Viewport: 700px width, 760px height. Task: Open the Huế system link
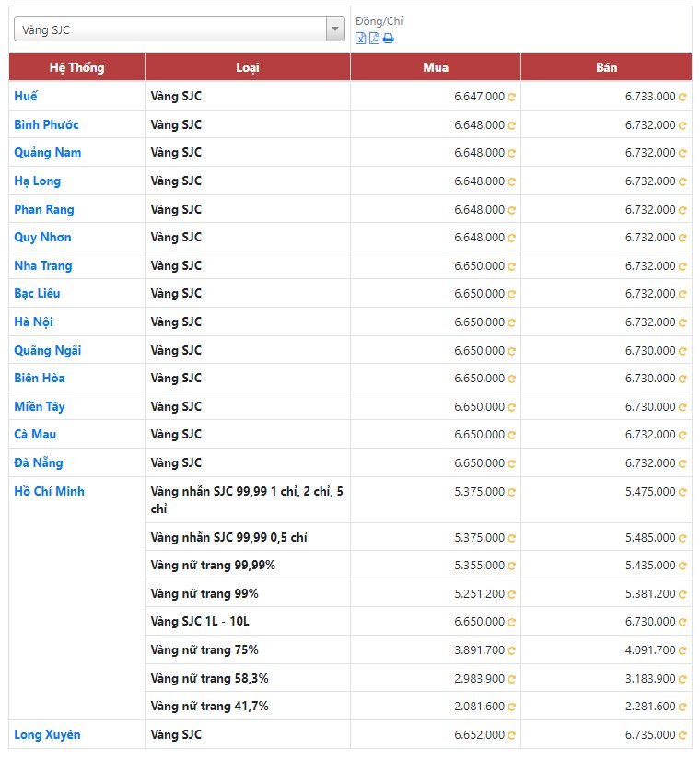point(26,96)
